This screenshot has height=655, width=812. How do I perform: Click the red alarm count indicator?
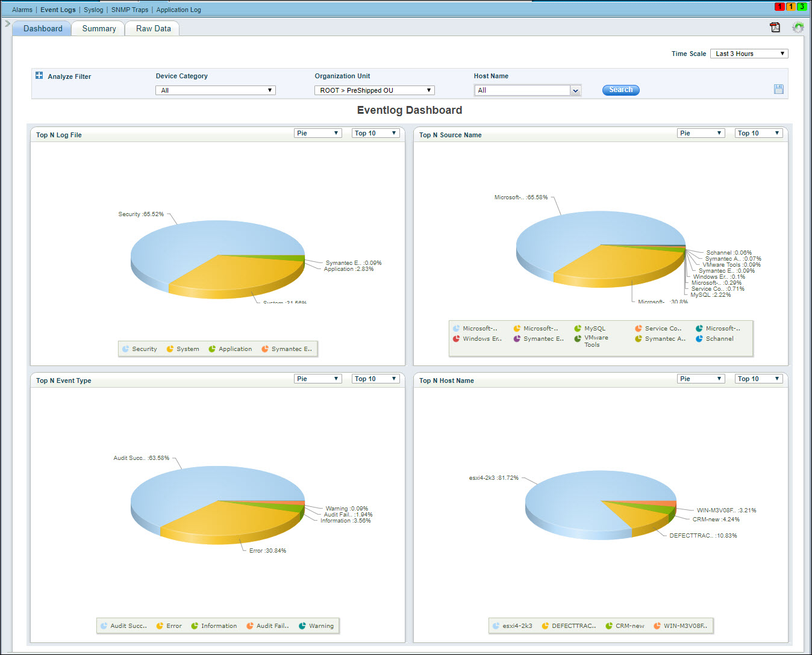point(779,7)
